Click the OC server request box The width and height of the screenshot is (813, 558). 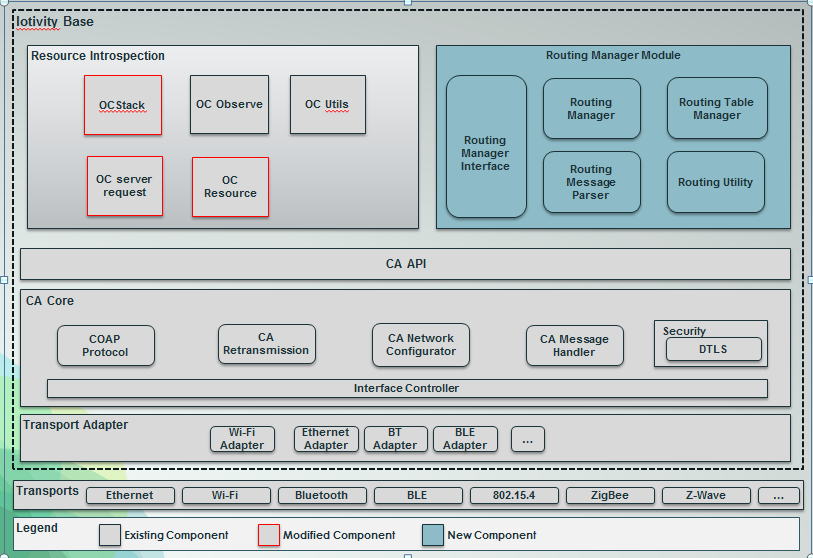(124, 186)
